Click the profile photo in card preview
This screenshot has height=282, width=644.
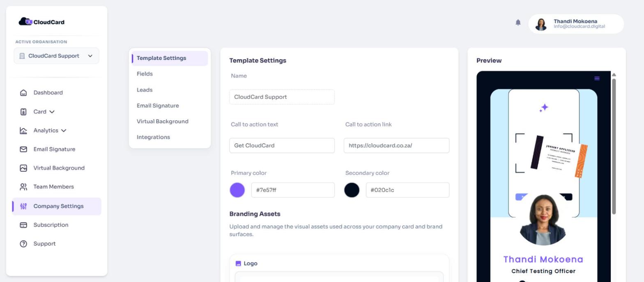pos(543,220)
